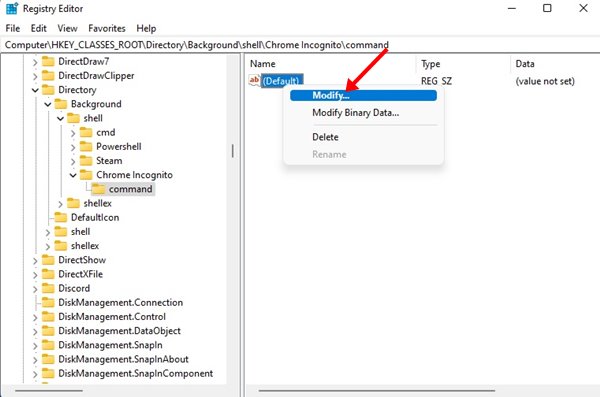Expand the Powershell key chevron

pyautogui.click(x=73, y=147)
